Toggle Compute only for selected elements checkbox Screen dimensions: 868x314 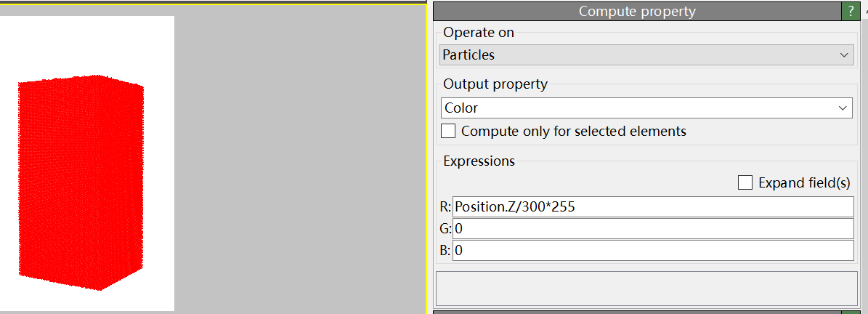(449, 132)
